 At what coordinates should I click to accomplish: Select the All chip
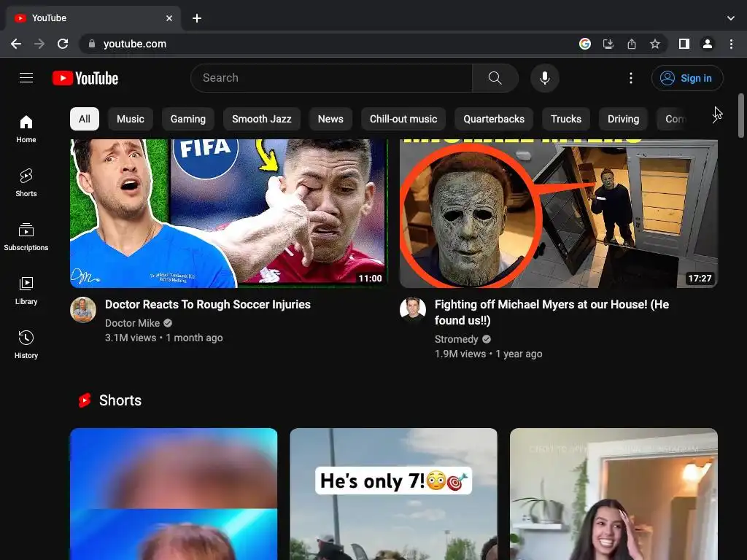(x=85, y=119)
